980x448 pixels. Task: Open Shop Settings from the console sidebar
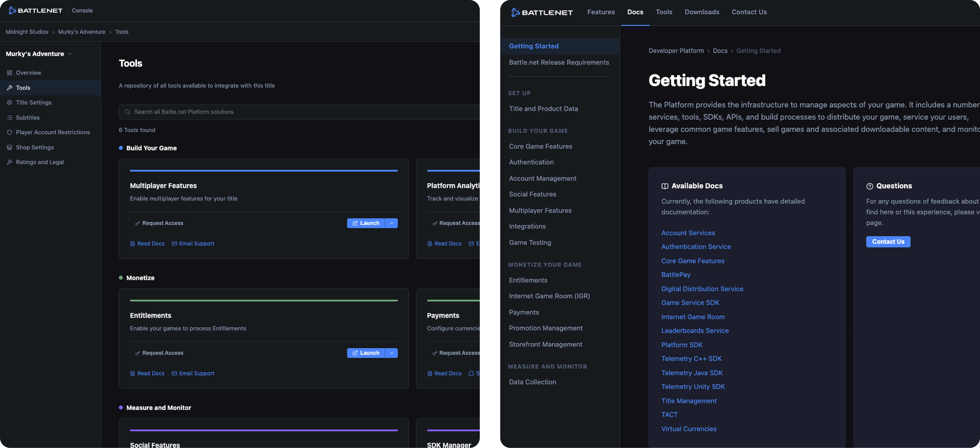(50, 147)
